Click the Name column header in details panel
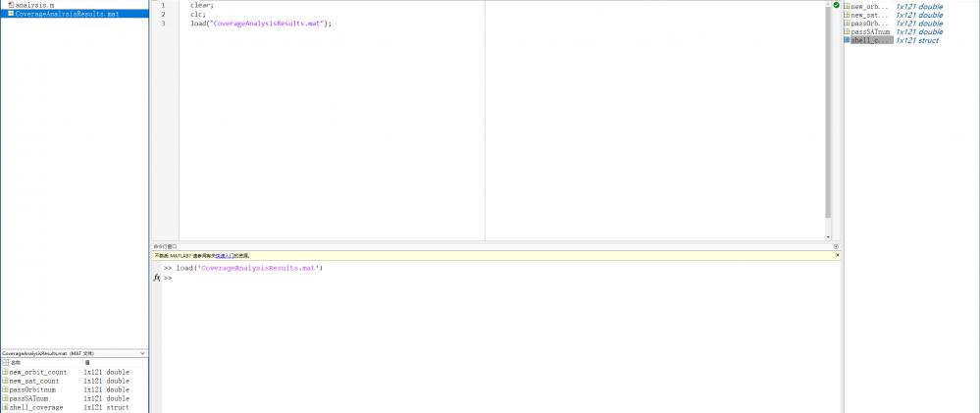 click(x=15, y=363)
